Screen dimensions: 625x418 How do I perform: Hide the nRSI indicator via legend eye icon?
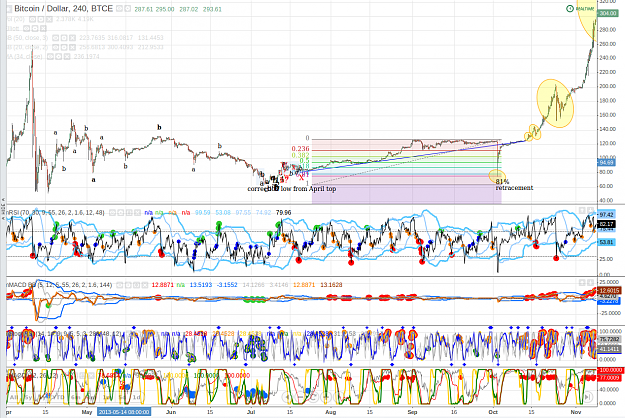[113, 213]
